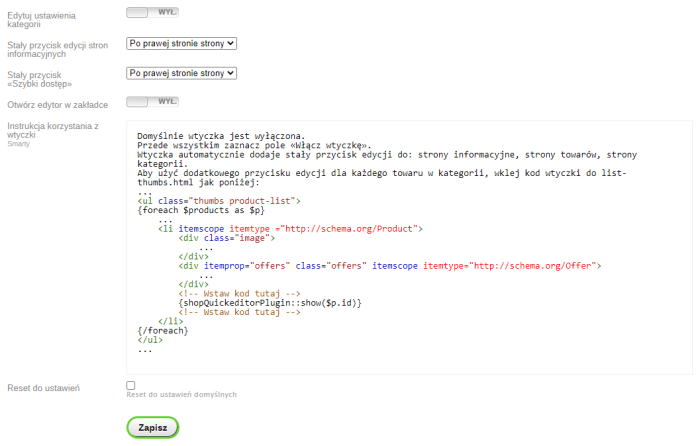The image size is (700, 446).
Task: Expand the Szybki dostęp position dropdown
Action: [x=181, y=73]
